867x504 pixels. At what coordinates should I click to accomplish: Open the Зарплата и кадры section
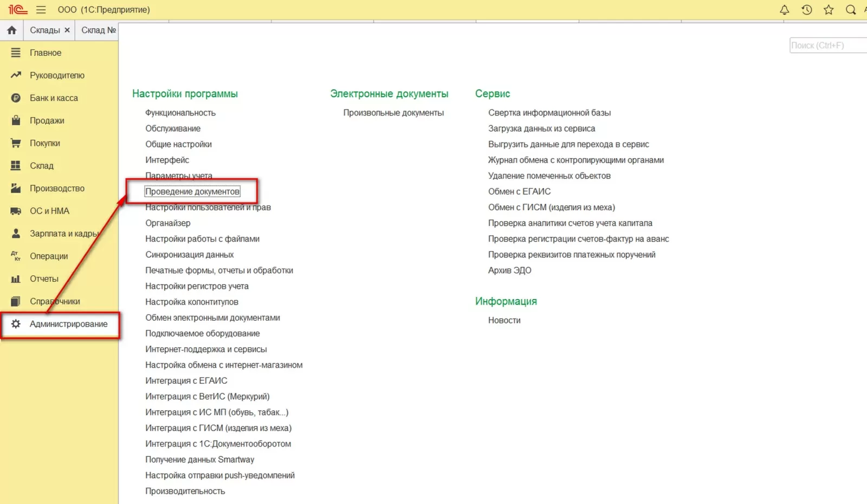click(64, 234)
